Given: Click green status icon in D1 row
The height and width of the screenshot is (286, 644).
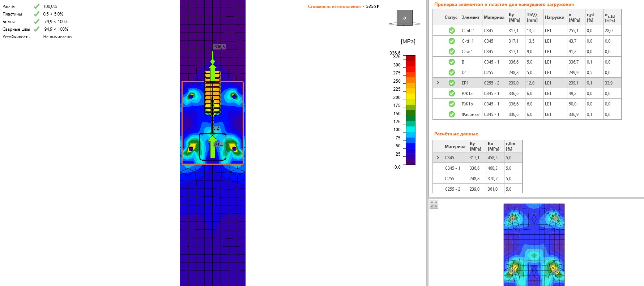Looking at the screenshot, I should pos(452,73).
